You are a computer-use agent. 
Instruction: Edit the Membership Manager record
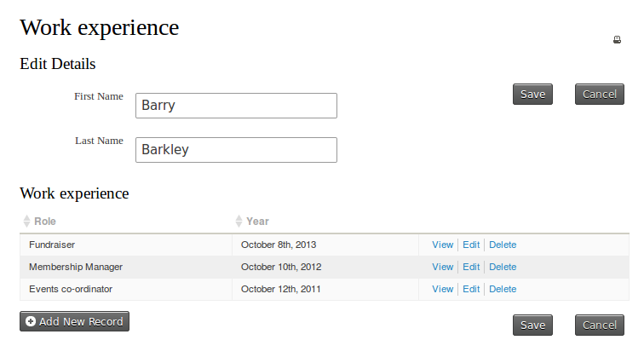click(x=471, y=267)
